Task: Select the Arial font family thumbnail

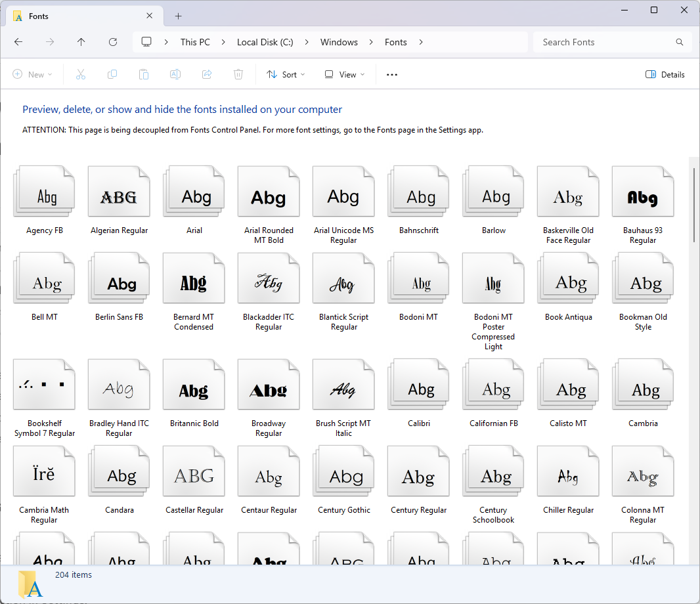Action: (x=194, y=191)
